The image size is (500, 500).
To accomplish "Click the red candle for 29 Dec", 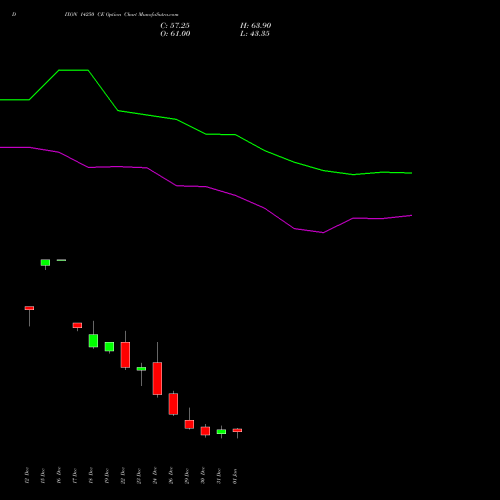I will 189,424.
